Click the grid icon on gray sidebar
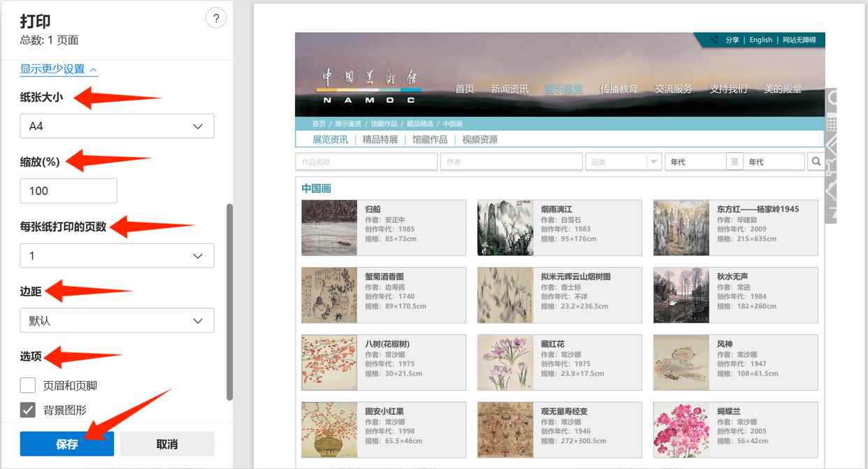The width and height of the screenshot is (868, 469). click(x=831, y=124)
